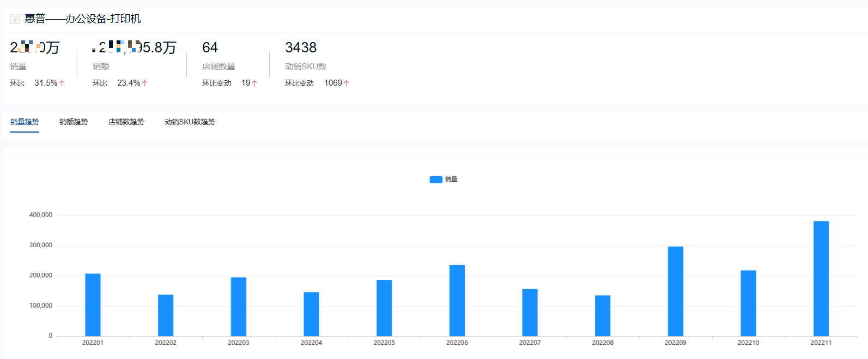Screen dimensions: 868x359
Task: Show the 动销SKU数趋势 tab
Action: (x=190, y=122)
